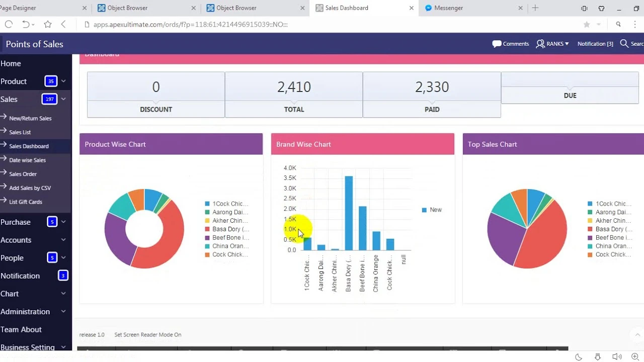Click the crescent moon icon near the zoom controls
The image size is (644, 362).
578,356
